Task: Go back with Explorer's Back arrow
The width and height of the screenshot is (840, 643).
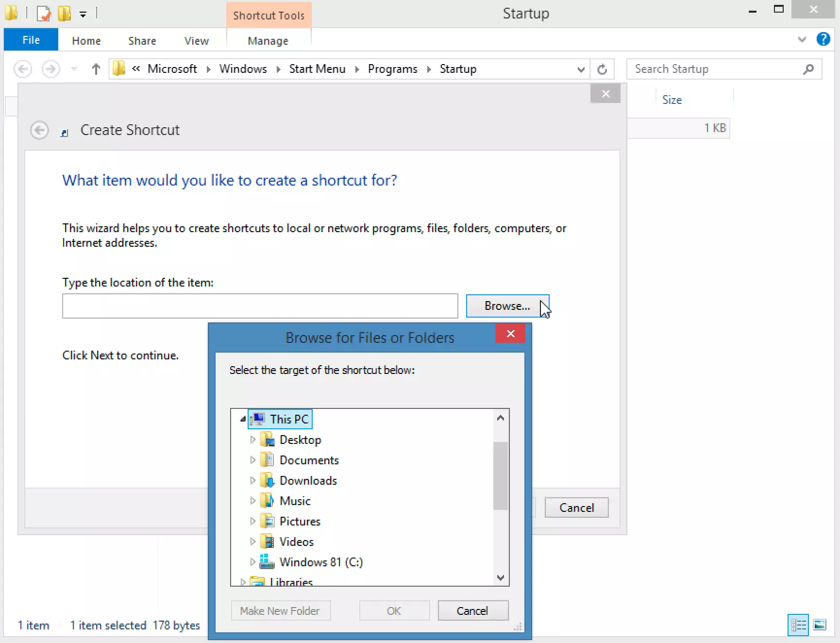Action: click(x=23, y=69)
